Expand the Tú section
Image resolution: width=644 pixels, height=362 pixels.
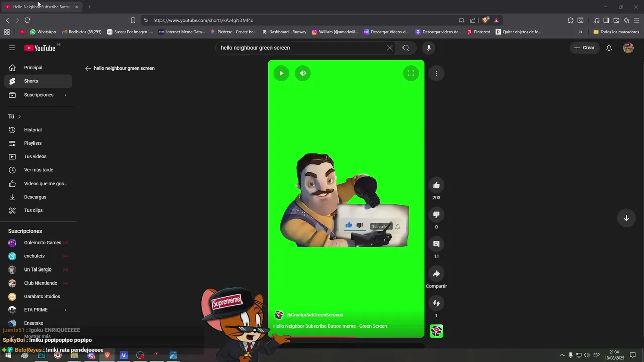click(15, 117)
